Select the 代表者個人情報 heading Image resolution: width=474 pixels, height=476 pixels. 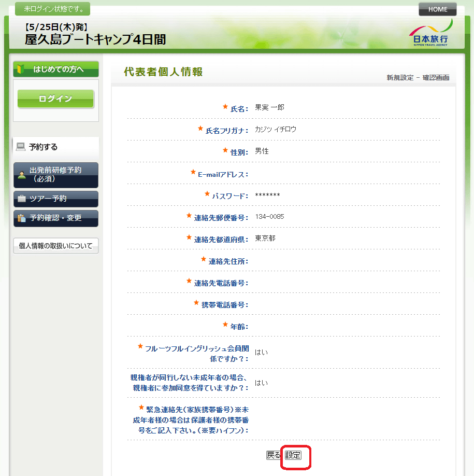[163, 72]
